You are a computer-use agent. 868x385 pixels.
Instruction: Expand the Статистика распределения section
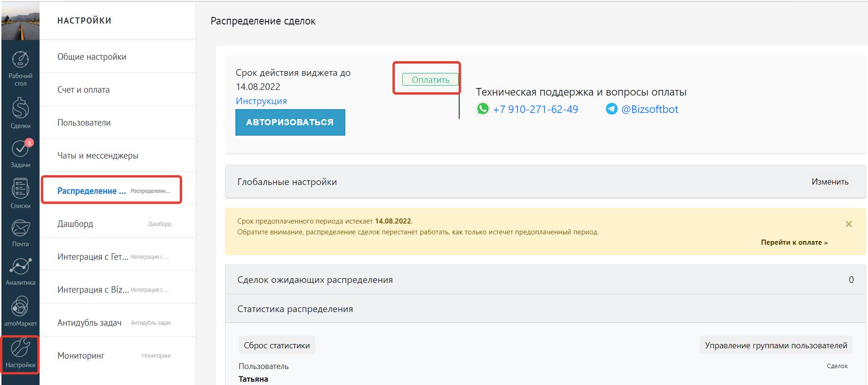pos(545,309)
